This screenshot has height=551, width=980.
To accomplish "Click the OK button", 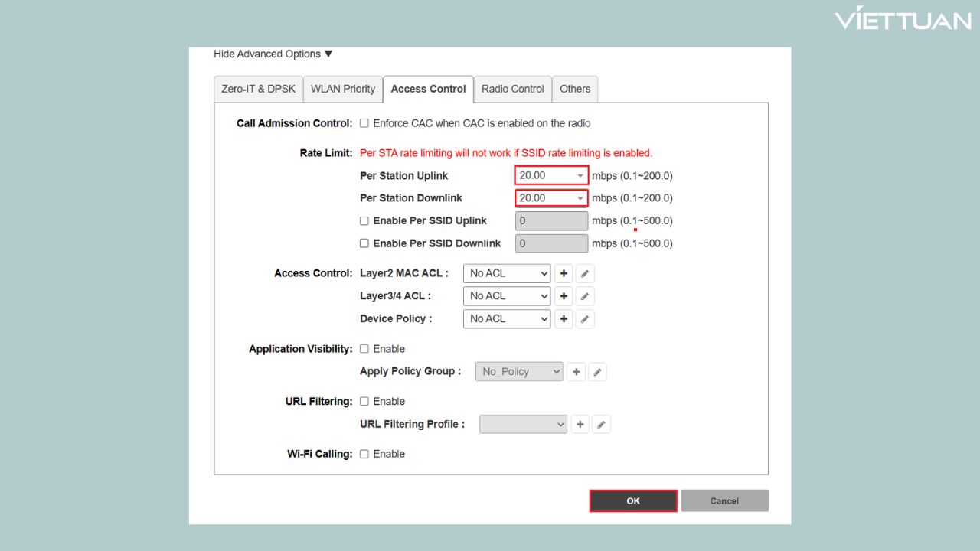I will (x=633, y=500).
